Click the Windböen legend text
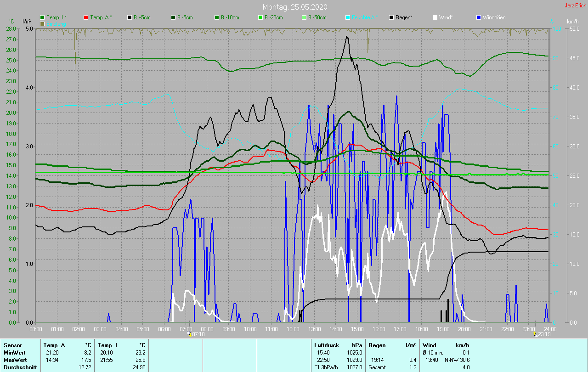Screen dimensions: 588x372 pyautogui.click(x=494, y=17)
